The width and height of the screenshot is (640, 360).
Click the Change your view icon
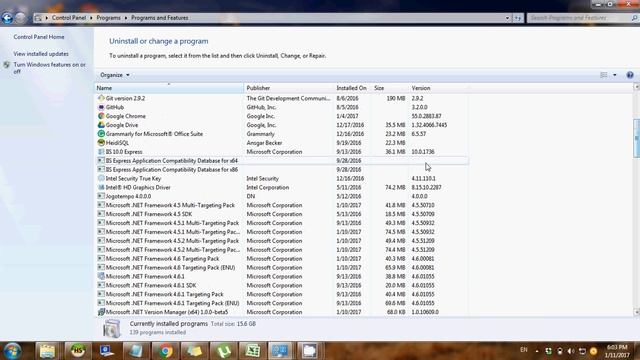pyautogui.click(x=604, y=75)
